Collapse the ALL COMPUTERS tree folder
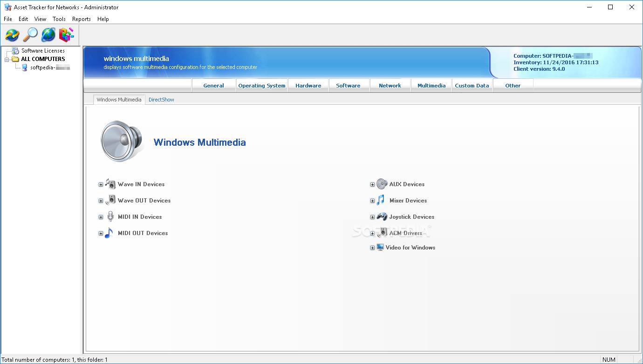Image resolution: width=643 pixels, height=364 pixels. point(7,60)
